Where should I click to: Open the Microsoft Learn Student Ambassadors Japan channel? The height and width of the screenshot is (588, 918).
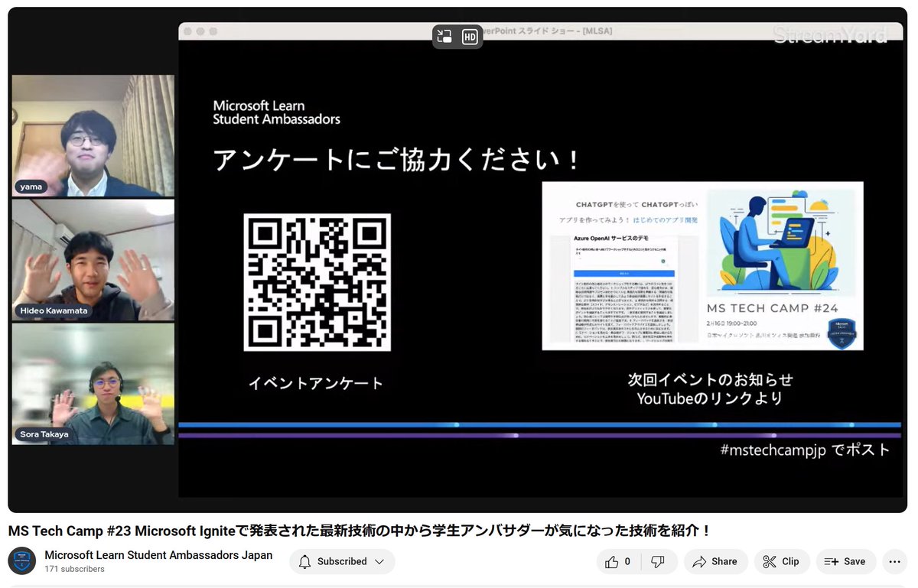(x=158, y=555)
